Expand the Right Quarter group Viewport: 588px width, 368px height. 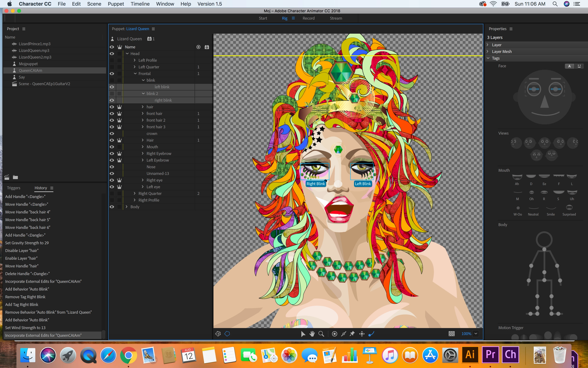(x=135, y=193)
